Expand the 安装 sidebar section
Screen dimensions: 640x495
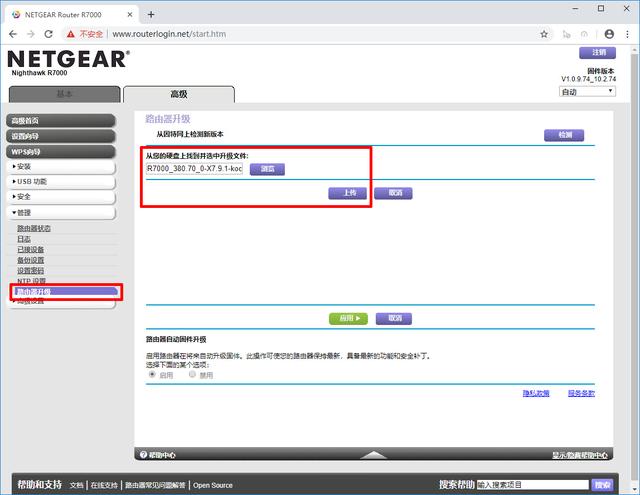61,166
